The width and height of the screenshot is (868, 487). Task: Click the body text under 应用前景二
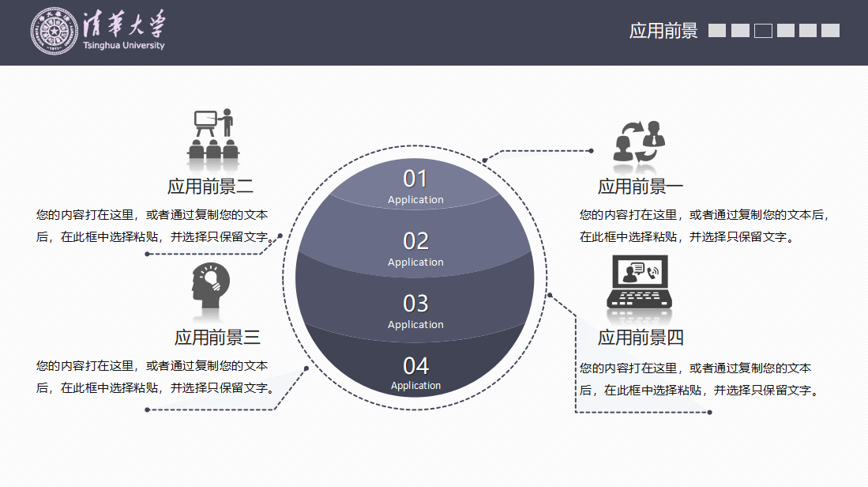coord(155,225)
